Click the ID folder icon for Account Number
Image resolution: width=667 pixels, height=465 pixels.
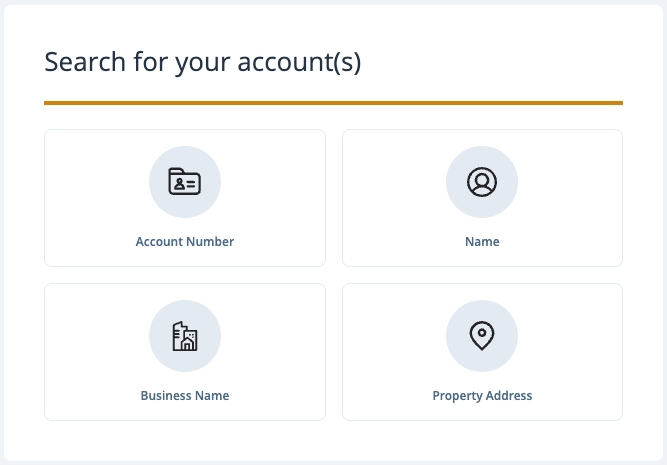coord(185,182)
